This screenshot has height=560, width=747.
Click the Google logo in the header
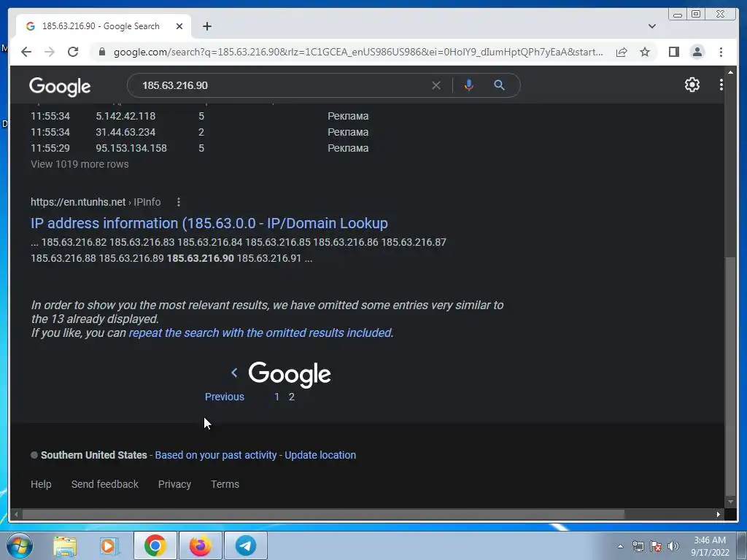[x=60, y=87]
